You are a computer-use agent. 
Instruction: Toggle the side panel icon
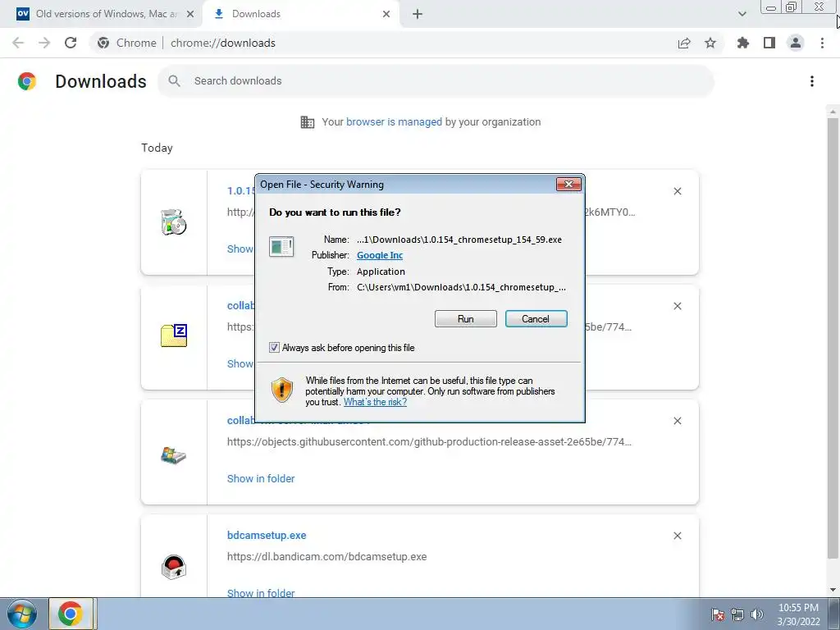(x=769, y=43)
